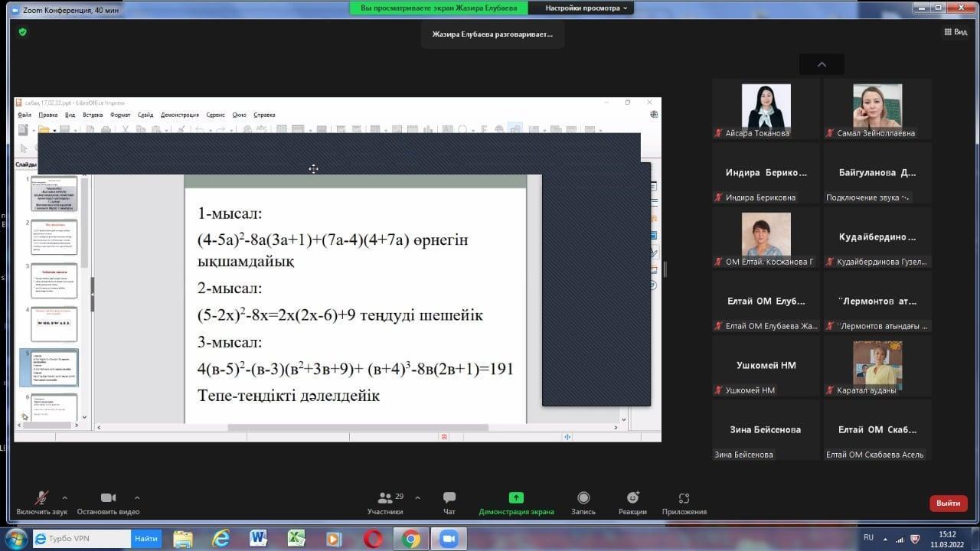Viewport: 980px width, 551px height.
Task: Open the Participants panel icon
Action: (x=385, y=498)
